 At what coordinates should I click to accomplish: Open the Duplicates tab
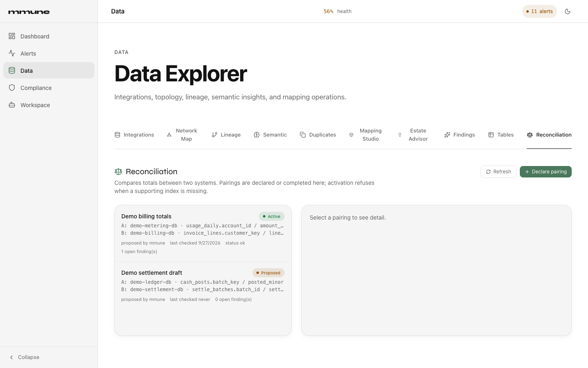click(318, 135)
